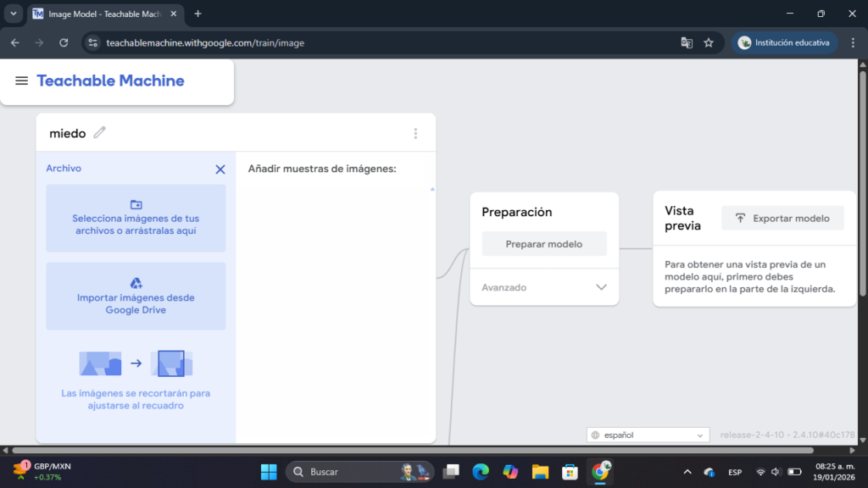Click the translate page icon in address bar
The width and height of the screenshot is (868, 488).
687,42
